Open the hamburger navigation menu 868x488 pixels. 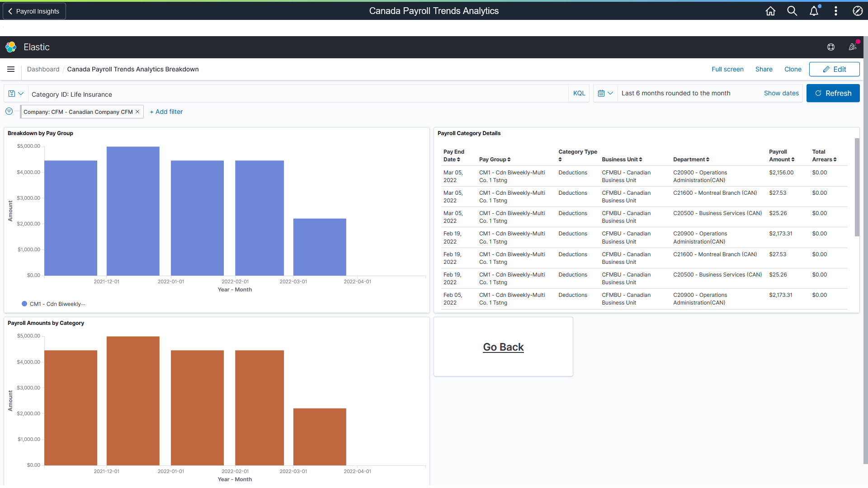(x=11, y=69)
